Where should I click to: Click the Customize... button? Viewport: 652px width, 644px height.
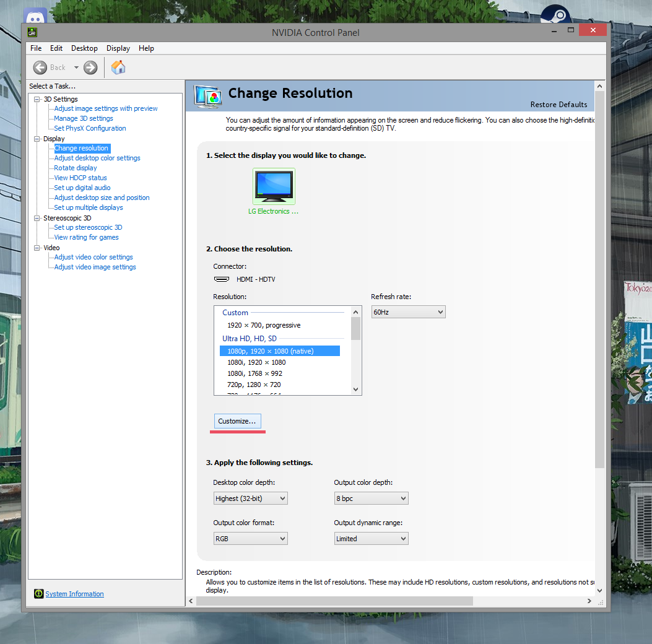click(x=237, y=420)
